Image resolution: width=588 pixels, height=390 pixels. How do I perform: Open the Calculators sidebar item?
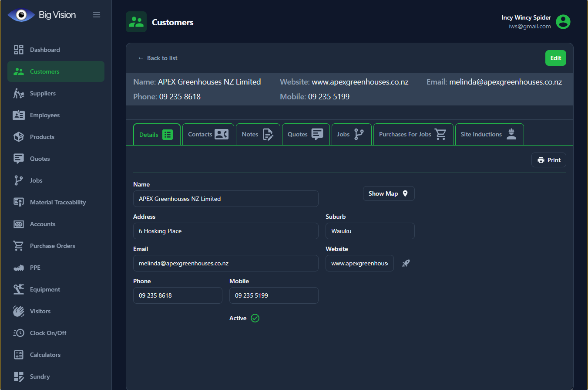coord(45,355)
